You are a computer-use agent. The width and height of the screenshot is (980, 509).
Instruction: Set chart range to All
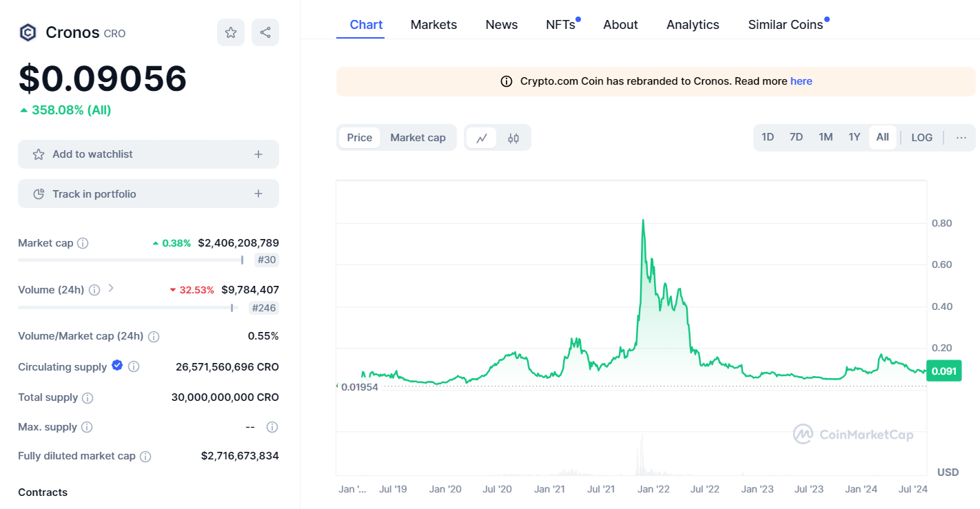pos(883,137)
